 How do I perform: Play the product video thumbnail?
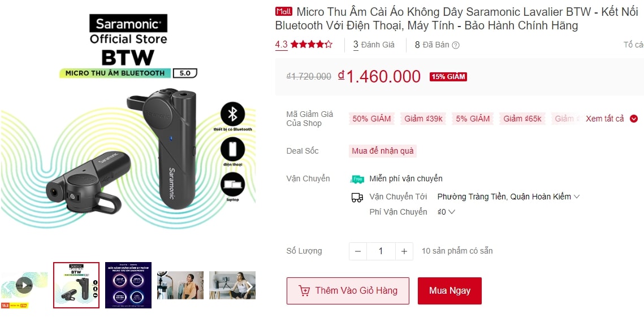[24, 285]
